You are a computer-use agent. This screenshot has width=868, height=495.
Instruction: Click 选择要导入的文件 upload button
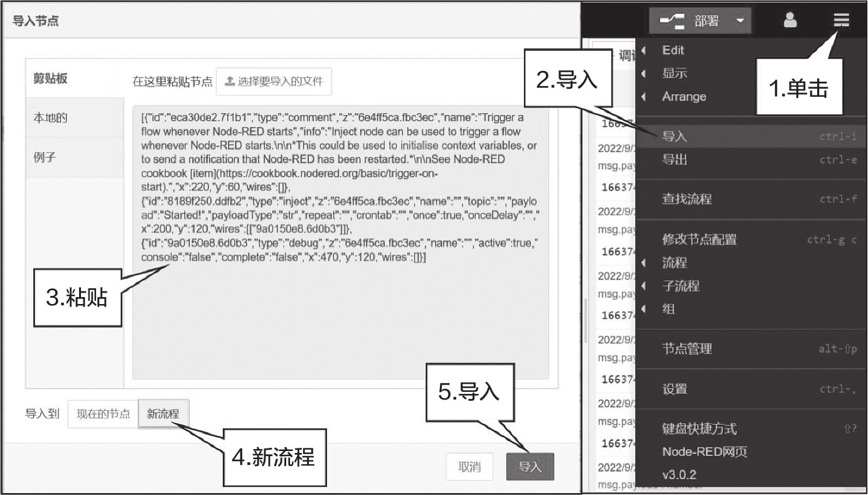pos(274,82)
